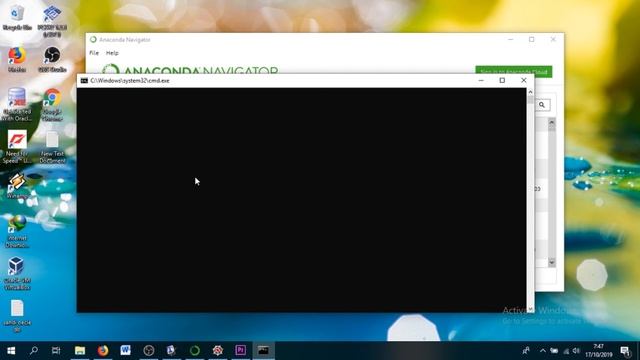Open the Internet Download Manager shortcut
Screen dimensions: 640x360
tap(17, 231)
